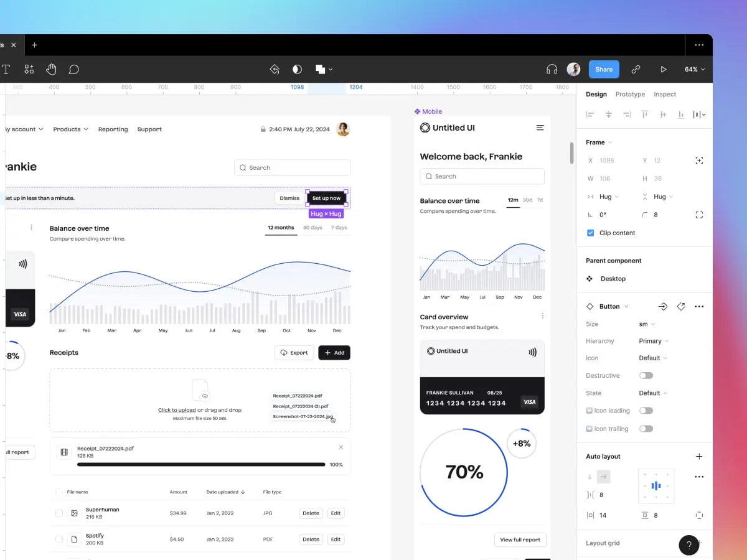This screenshot has width=747, height=560.
Task: Start a presentation with the Present icon
Action: 664,69
